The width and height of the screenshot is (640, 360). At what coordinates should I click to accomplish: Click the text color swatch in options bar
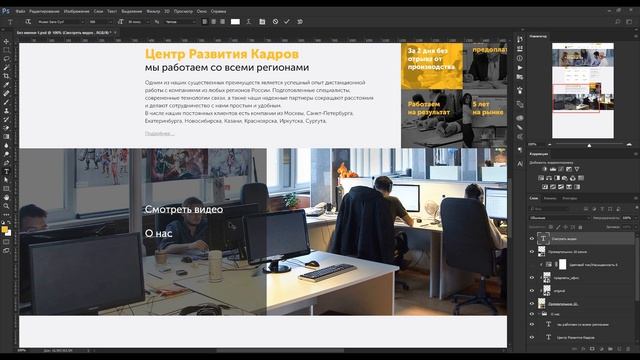coord(235,22)
